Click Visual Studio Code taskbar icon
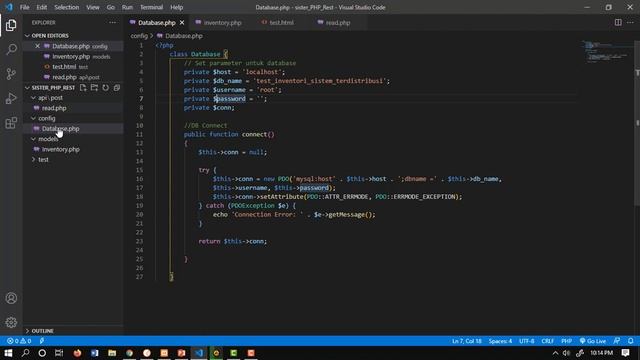640x360 pixels. pyautogui.click(x=199, y=353)
